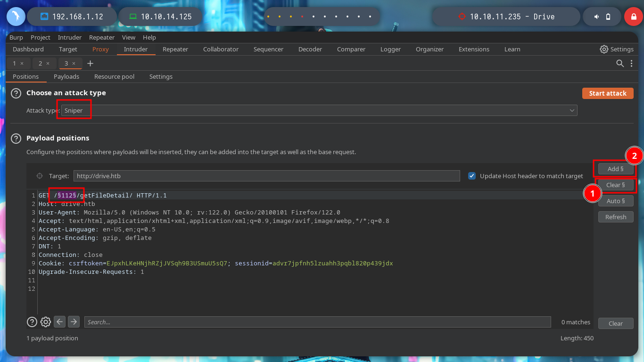Viewport: 644px width, 362px height.
Task: Click the 10.10.14.125 VPN indicator
Action: [x=160, y=16]
